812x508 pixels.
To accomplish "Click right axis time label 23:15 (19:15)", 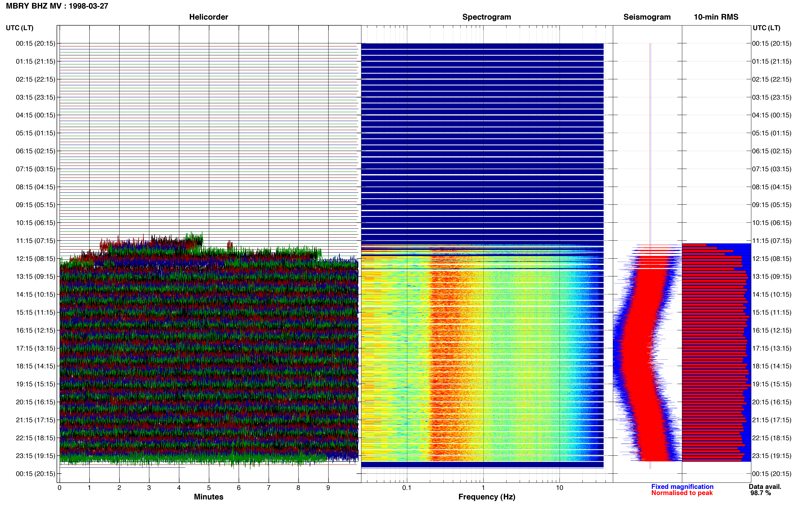I will point(772,456).
